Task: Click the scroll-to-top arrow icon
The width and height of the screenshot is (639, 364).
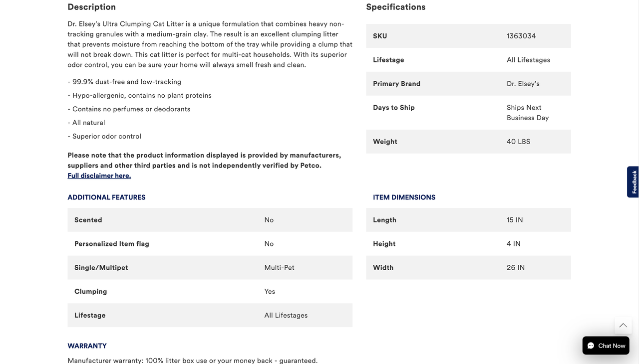Action: [623, 326]
